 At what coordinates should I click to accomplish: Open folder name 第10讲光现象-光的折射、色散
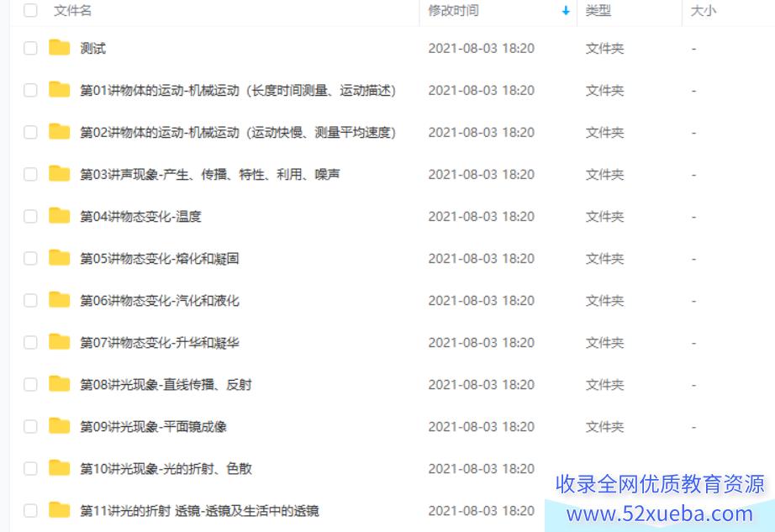tap(166, 468)
